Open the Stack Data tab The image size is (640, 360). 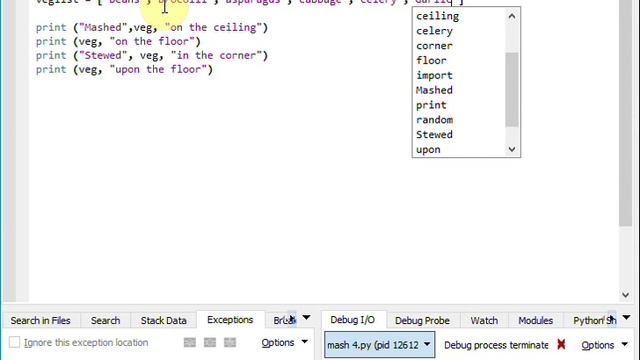coord(163,320)
